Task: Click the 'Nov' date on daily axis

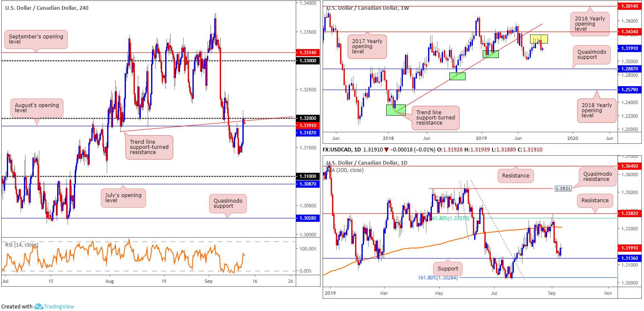Action: tap(608, 294)
